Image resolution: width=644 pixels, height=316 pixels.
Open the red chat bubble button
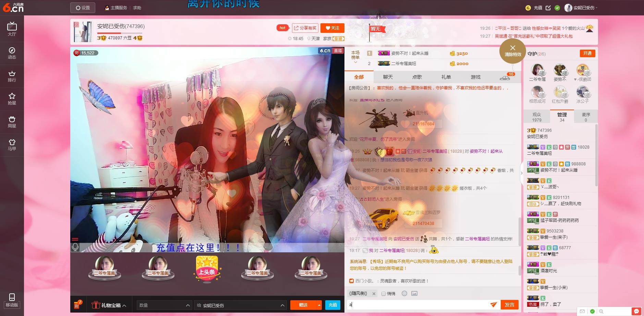tap(637, 311)
